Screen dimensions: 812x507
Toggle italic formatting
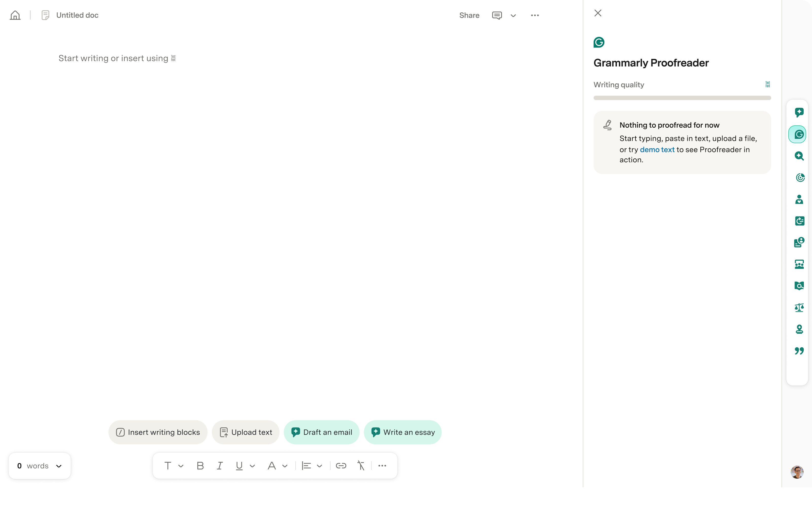tap(219, 466)
